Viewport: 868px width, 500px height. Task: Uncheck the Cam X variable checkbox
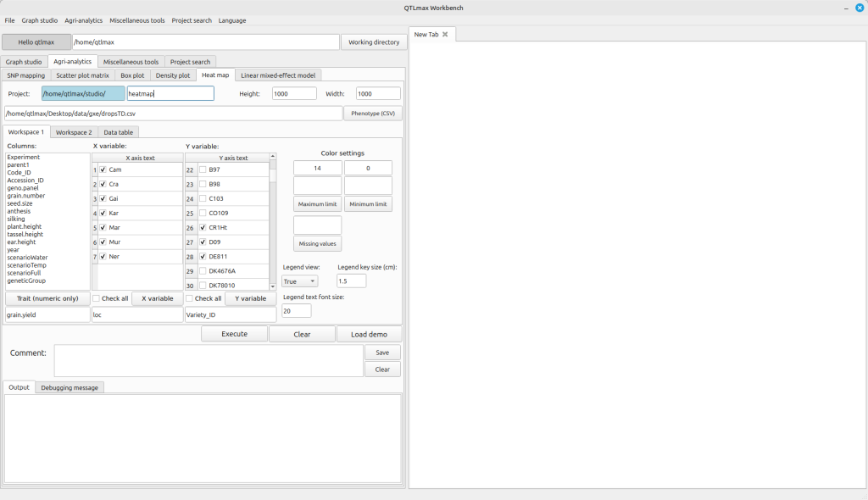(103, 170)
